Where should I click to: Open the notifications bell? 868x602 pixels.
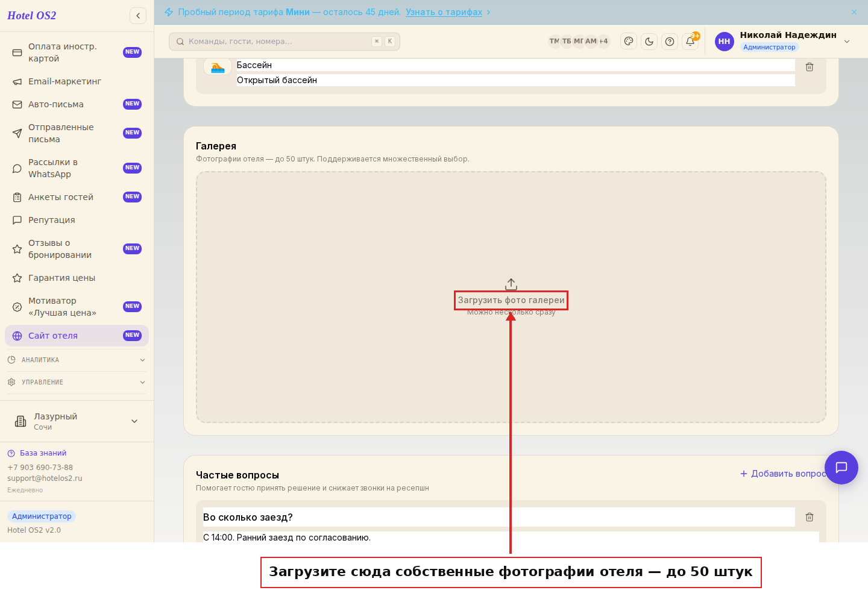click(690, 41)
